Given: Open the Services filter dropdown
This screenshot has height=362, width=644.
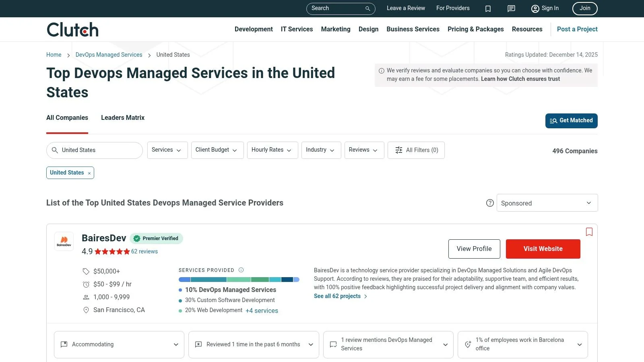Looking at the screenshot, I should pyautogui.click(x=167, y=150).
